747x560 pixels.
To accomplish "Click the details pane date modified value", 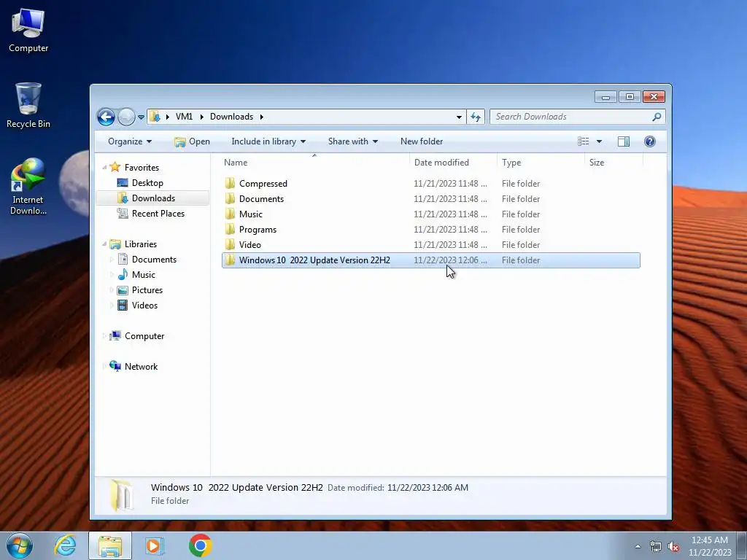I will click(427, 488).
